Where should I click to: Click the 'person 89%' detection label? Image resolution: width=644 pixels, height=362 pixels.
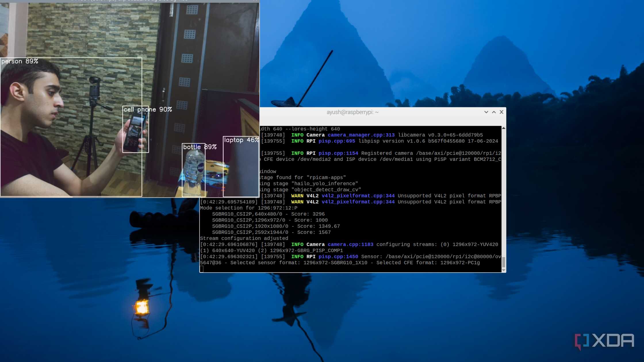tap(20, 61)
